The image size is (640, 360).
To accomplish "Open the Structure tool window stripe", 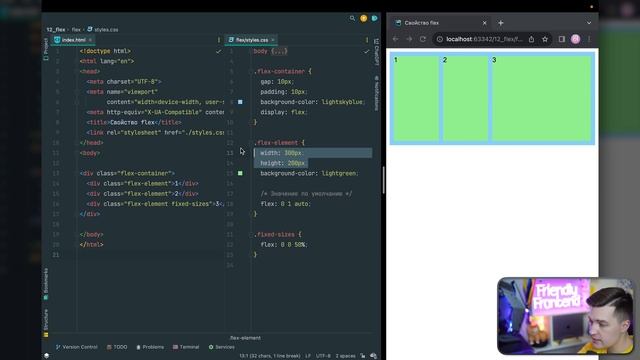I will coord(46,322).
